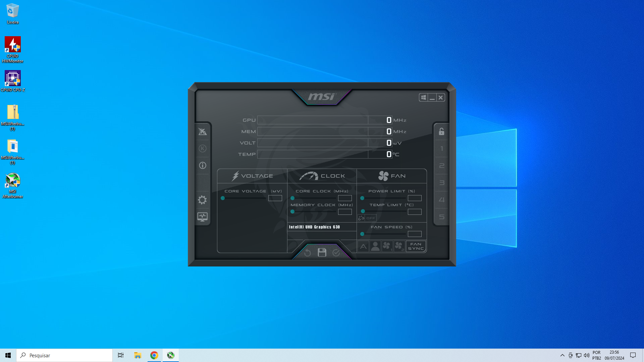Select the MSIAfterburner (1) extracted folder icon
The image size is (644, 362).
click(x=13, y=152)
